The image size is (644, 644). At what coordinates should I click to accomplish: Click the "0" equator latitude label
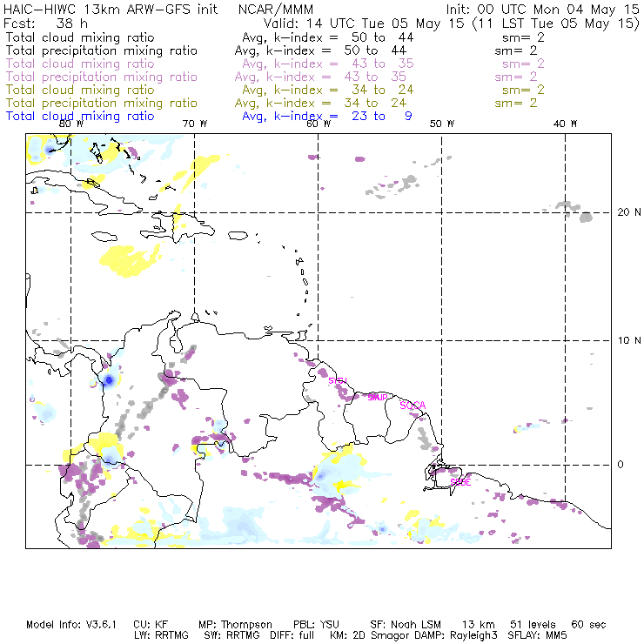[x=621, y=465]
